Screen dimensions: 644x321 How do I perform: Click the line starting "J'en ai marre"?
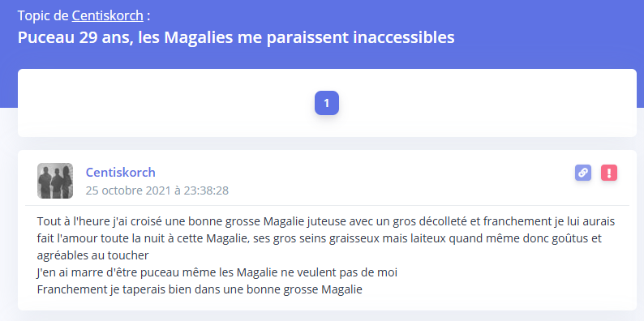point(217,272)
